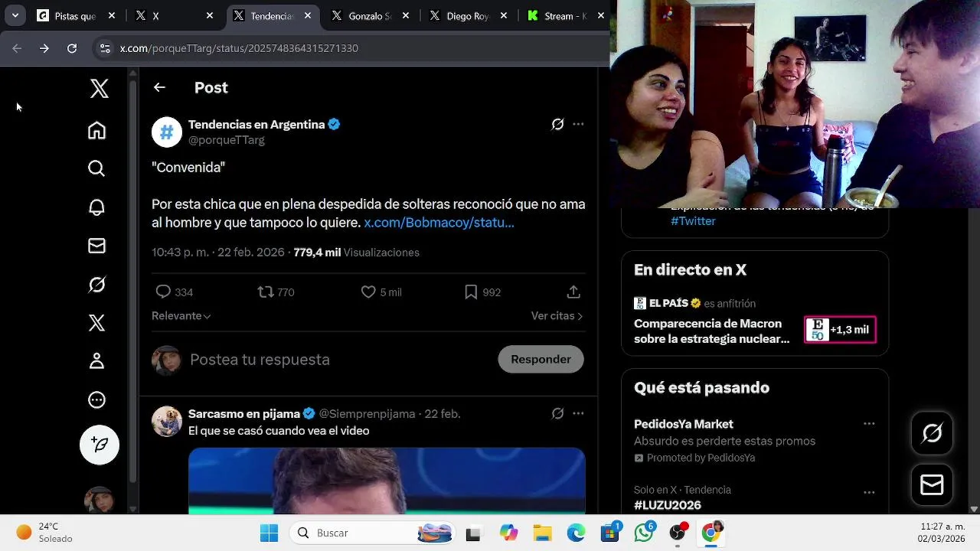
Task: Bookmark the post with 992 saves
Action: (471, 292)
